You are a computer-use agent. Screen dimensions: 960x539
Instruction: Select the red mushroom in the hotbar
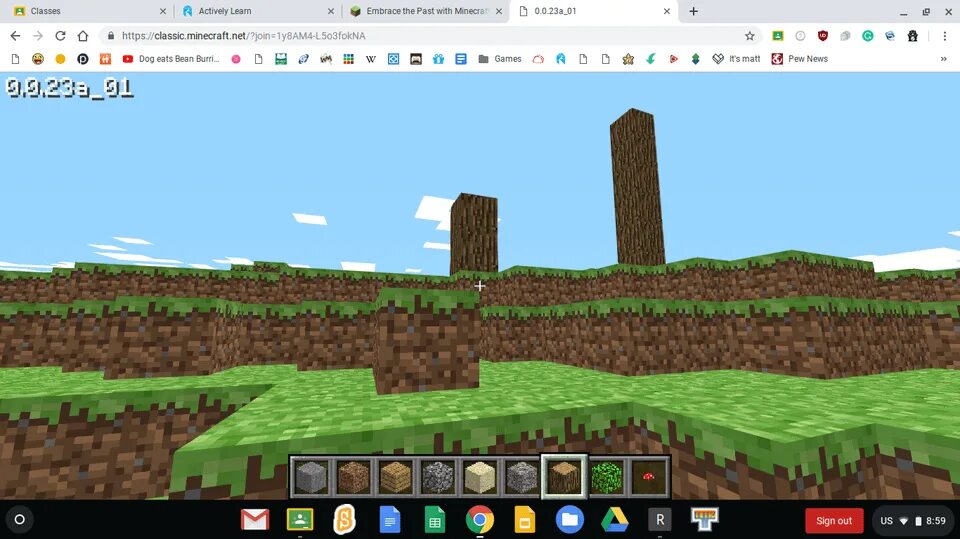coord(648,477)
